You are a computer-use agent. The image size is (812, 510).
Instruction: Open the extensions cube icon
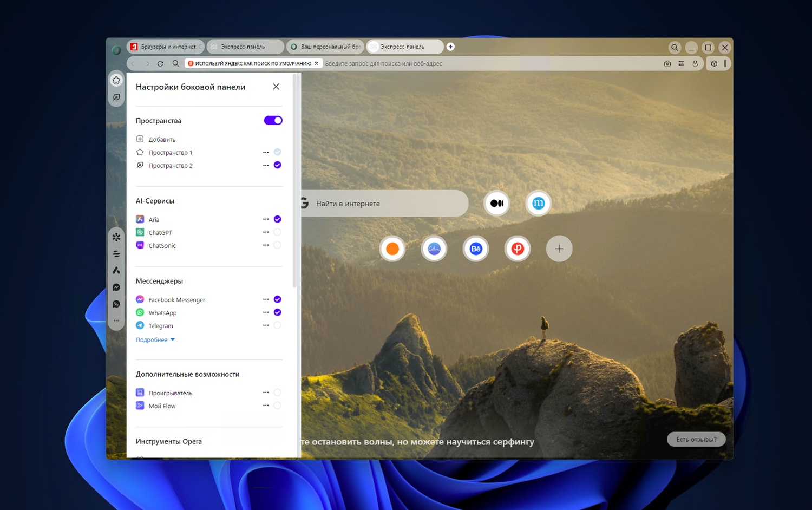click(x=714, y=63)
